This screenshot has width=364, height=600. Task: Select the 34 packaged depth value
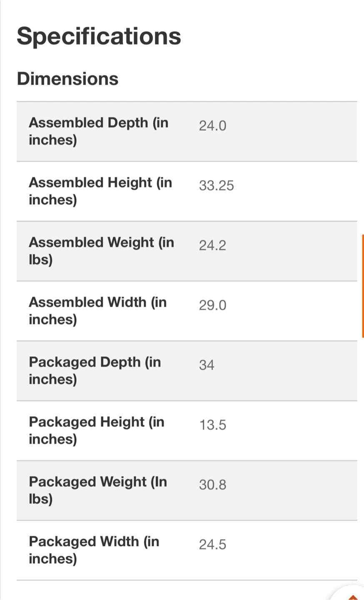pos(207,365)
